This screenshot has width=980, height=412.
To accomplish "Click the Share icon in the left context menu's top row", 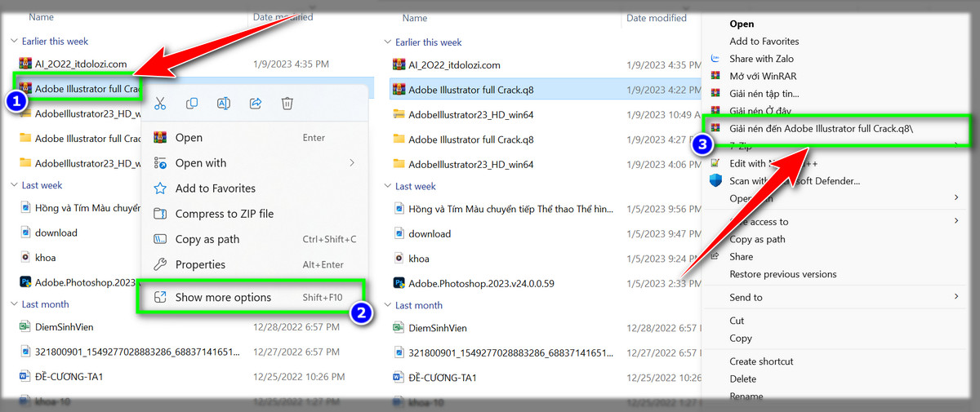I will click(x=255, y=104).
